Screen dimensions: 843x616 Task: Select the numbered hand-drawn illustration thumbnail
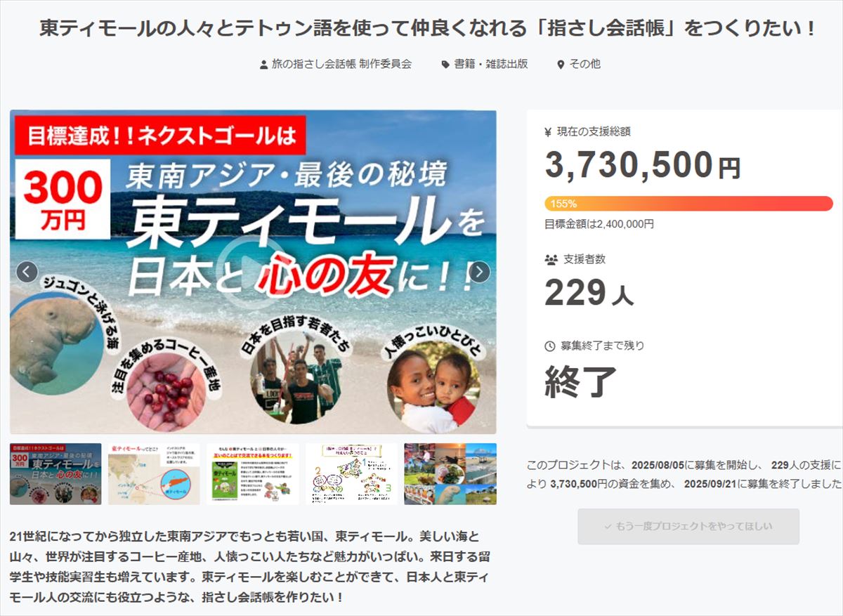coord(351,473)
